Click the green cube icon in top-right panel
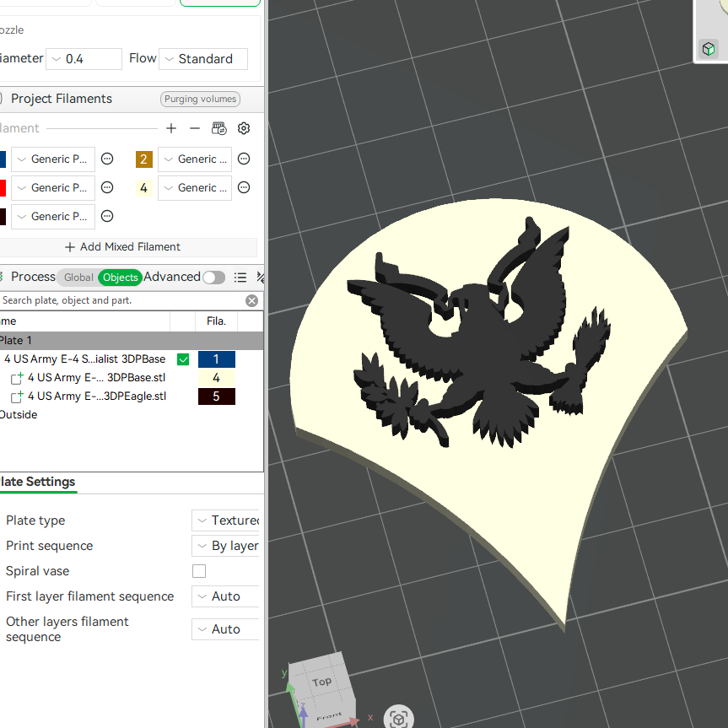 (709, 49)
